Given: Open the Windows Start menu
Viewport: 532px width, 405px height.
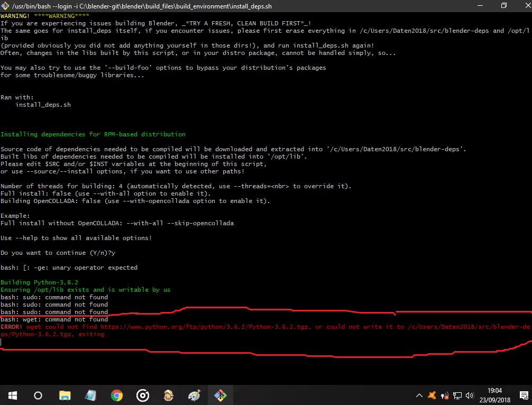Looking at the screenshot, I should pyautogui.click(x=13, y=395).
